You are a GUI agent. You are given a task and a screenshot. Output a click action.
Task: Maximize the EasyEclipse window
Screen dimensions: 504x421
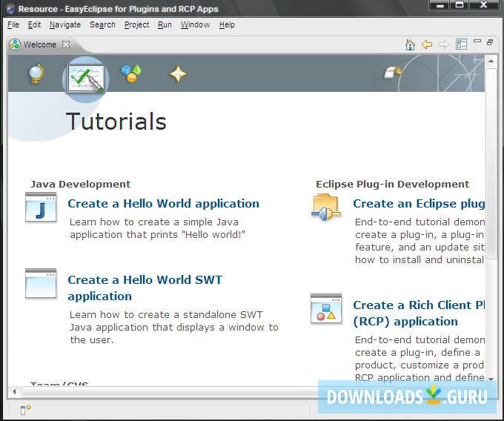click(x=460, y=5)
